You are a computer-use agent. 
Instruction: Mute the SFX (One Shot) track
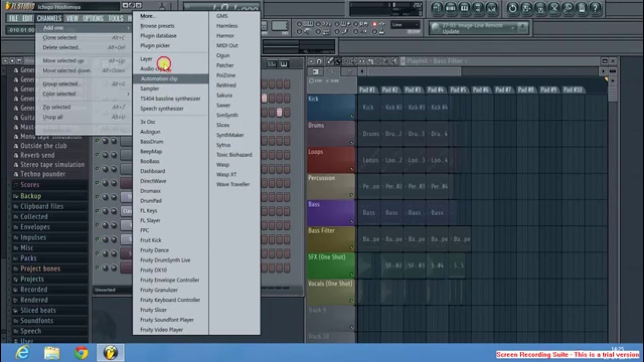[352, 275]
